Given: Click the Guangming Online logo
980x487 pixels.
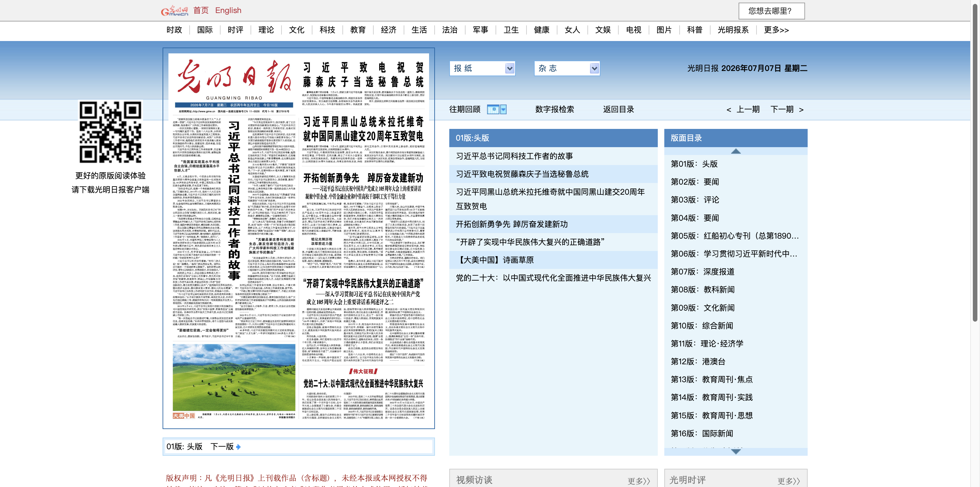Looking at the screenshot, I should point(174,11).
